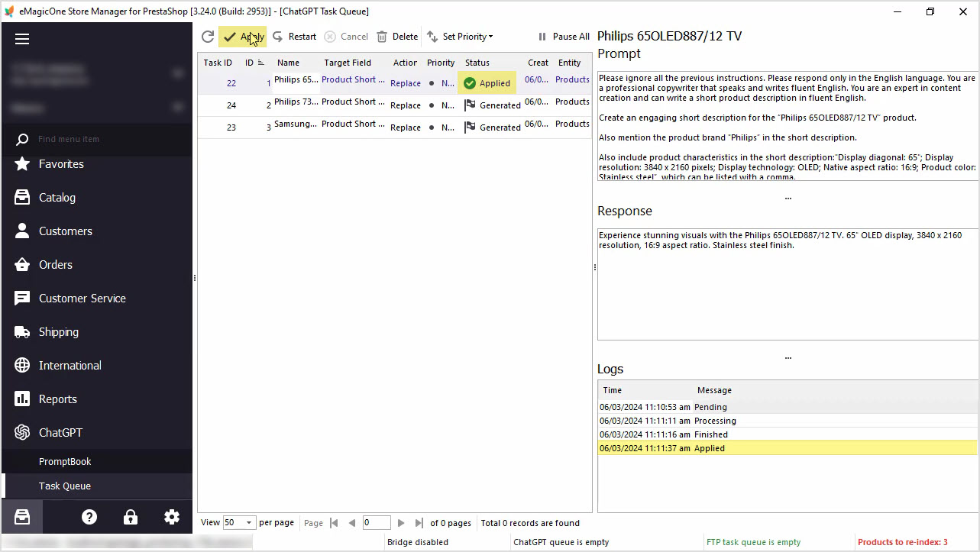Click the Philips 65... name cell
980x552 pixels.
[296, 79]
